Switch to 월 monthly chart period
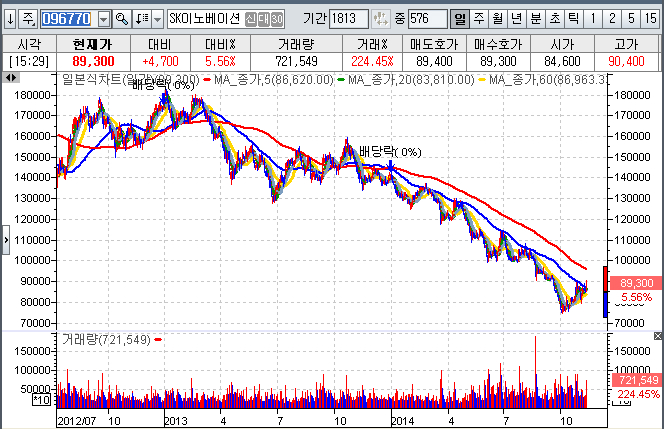Image resolution: width=664 pixels, height=429 pixels. point(497,19)
